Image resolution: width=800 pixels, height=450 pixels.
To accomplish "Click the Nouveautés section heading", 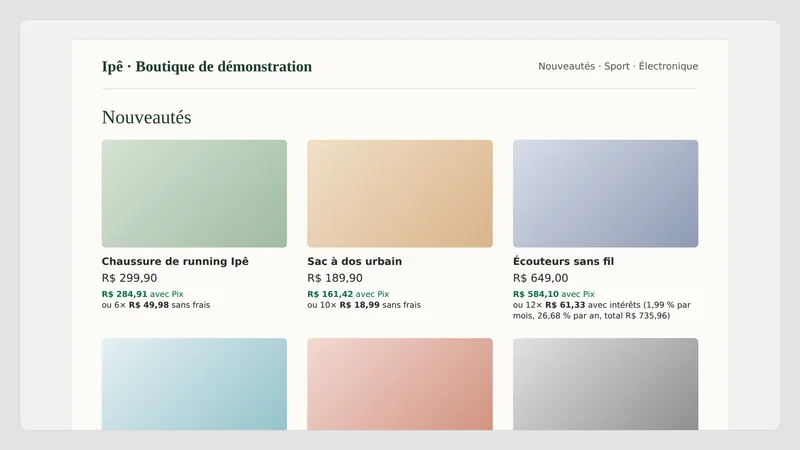I will [x=146, y=117].
